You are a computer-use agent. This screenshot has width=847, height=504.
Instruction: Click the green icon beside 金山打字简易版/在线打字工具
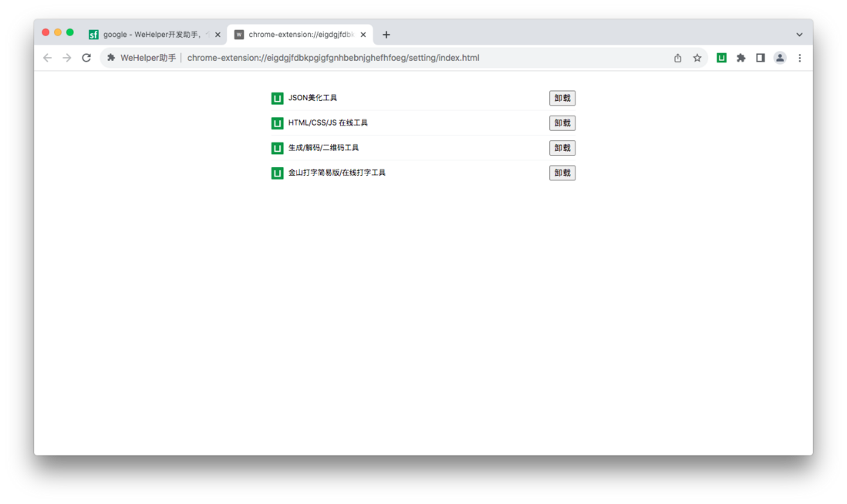click(x=277, y=173)
